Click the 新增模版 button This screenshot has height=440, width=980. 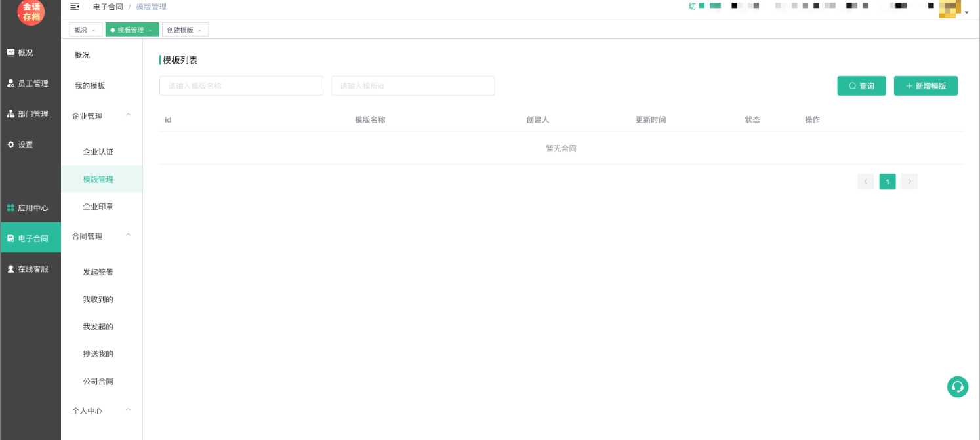point(925,86)
